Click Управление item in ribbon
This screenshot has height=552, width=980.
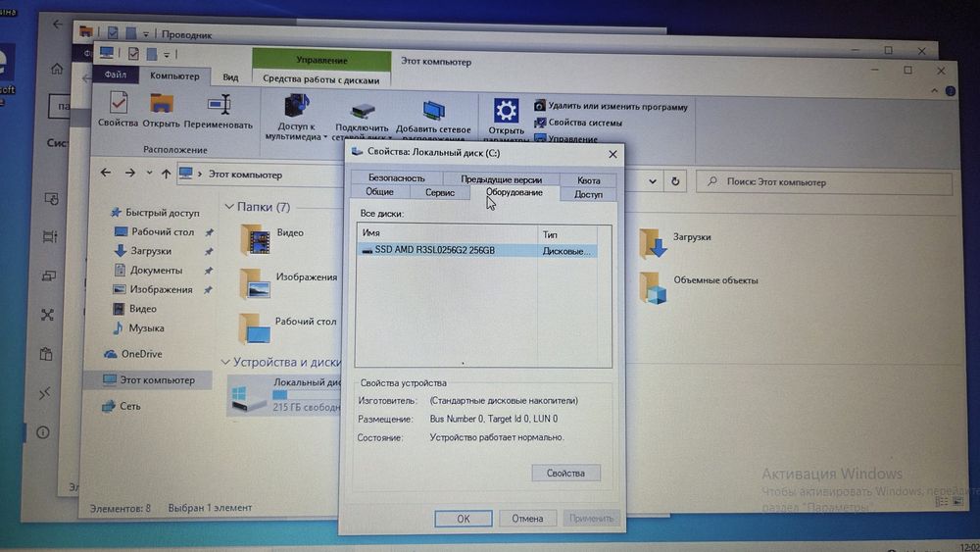566,139
